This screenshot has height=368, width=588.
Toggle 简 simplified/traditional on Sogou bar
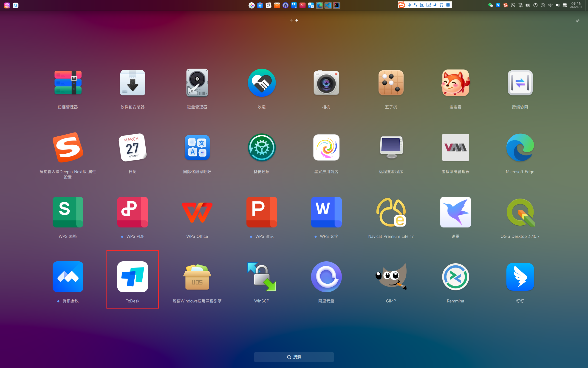pyautogui.click(x=422, y=5)
